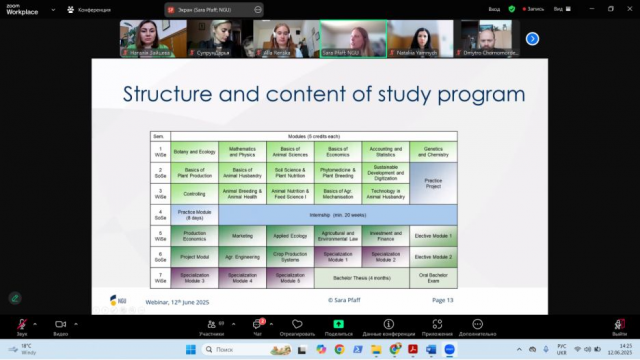Select Dmytro video thumbnail

coord(487,39)
